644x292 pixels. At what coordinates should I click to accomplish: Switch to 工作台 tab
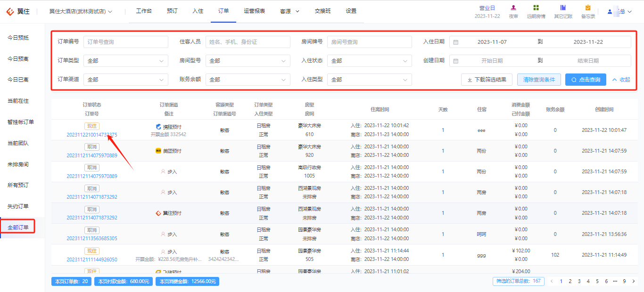pyautogui.click(x=144, y=11)
